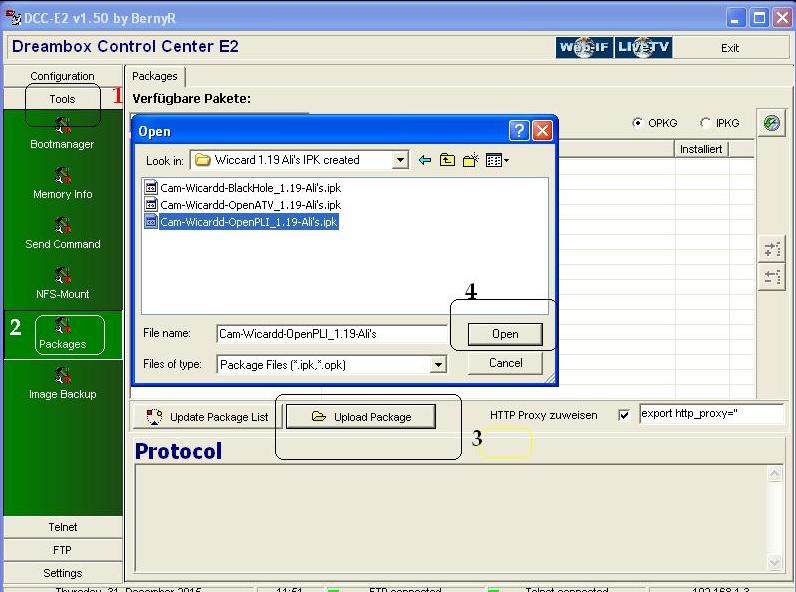
Task: Click the Cancel button in dialog
Action: [x=505, y=363]
